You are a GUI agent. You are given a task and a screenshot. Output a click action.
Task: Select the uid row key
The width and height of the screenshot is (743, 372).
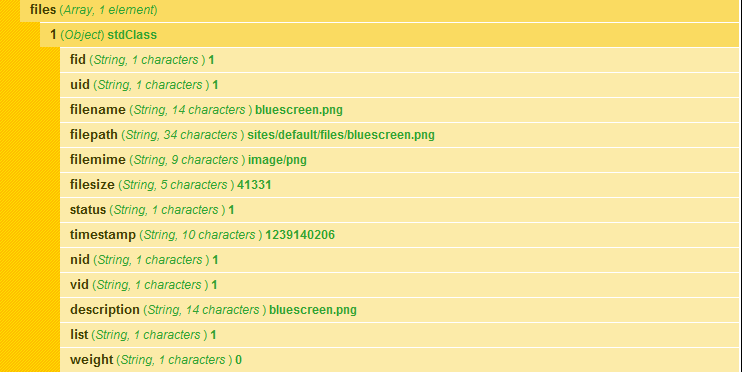click(80, 85)
